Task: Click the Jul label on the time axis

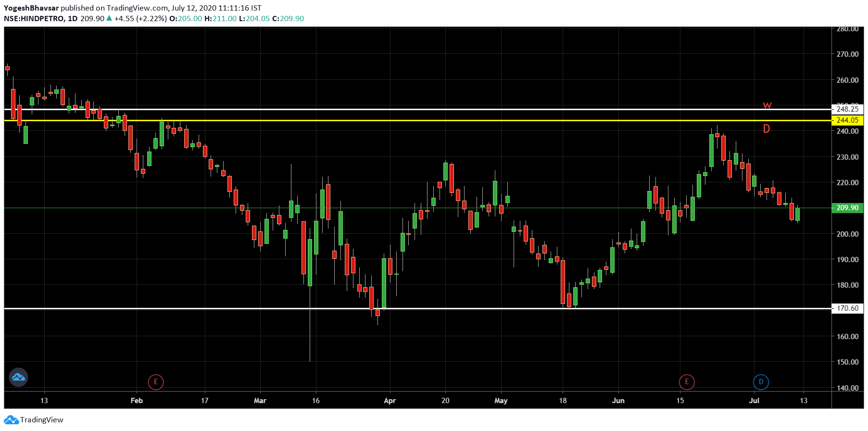Action: [754, 400]
